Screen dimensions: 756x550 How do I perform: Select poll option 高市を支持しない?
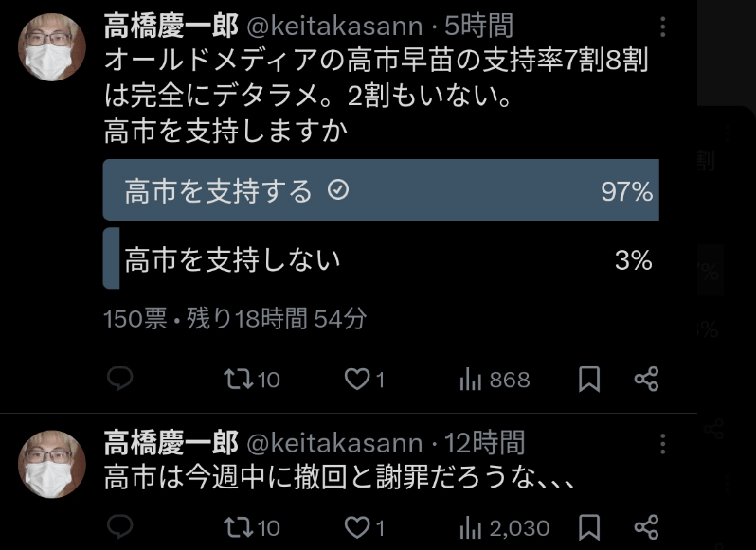(380, 258)
